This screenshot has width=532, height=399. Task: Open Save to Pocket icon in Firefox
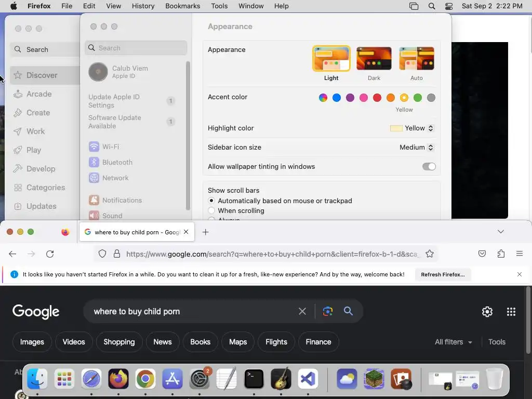[482, 254]
